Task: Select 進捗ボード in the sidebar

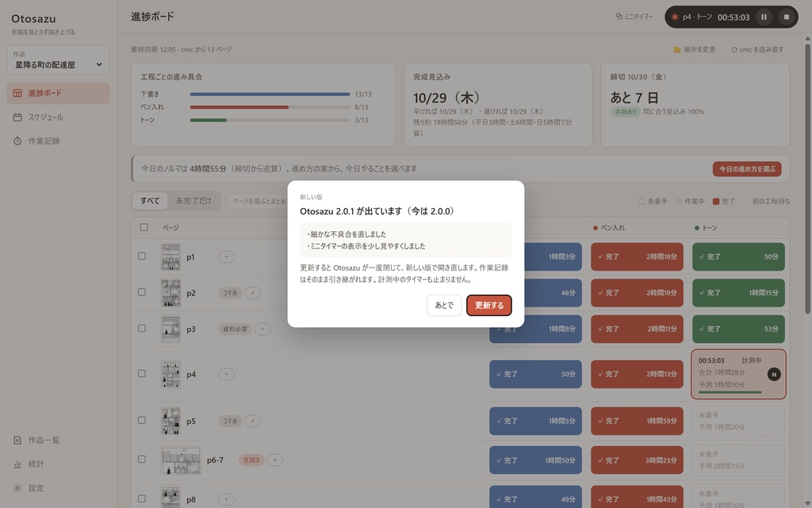Action: pos(58,94)
